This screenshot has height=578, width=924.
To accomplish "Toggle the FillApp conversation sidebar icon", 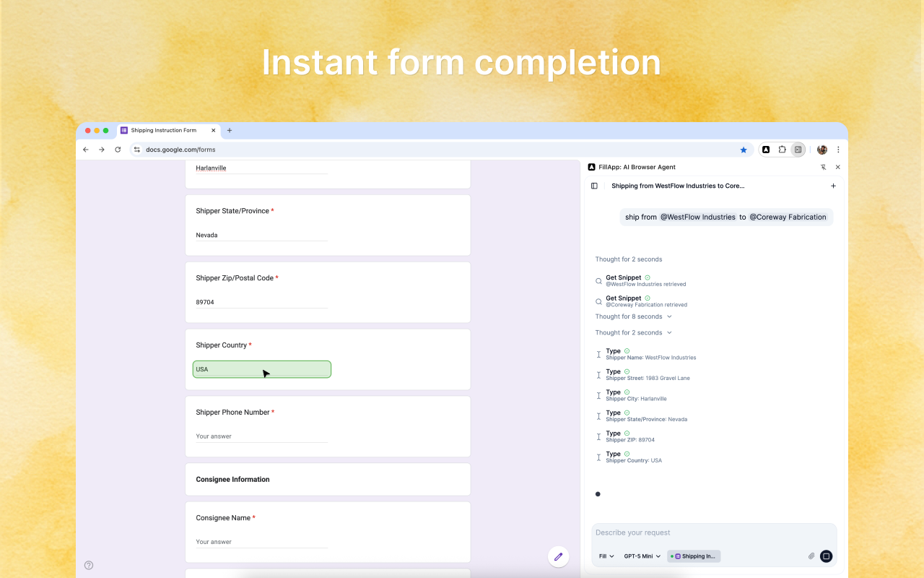I will click(594, 186).
